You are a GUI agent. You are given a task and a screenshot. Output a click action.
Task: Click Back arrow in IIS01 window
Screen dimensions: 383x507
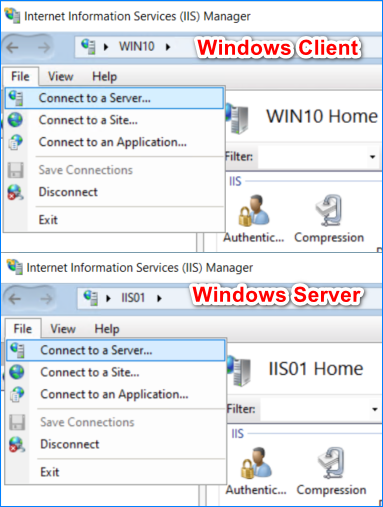15,299
